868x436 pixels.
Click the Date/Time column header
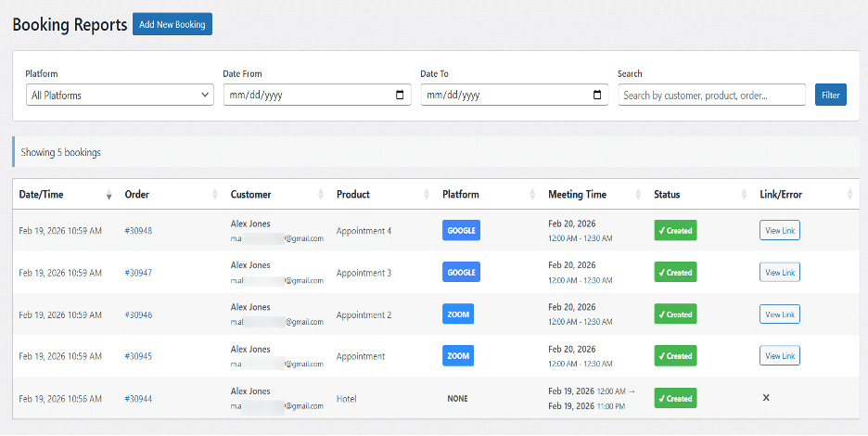pyautogui.click(x=41, y=195)
